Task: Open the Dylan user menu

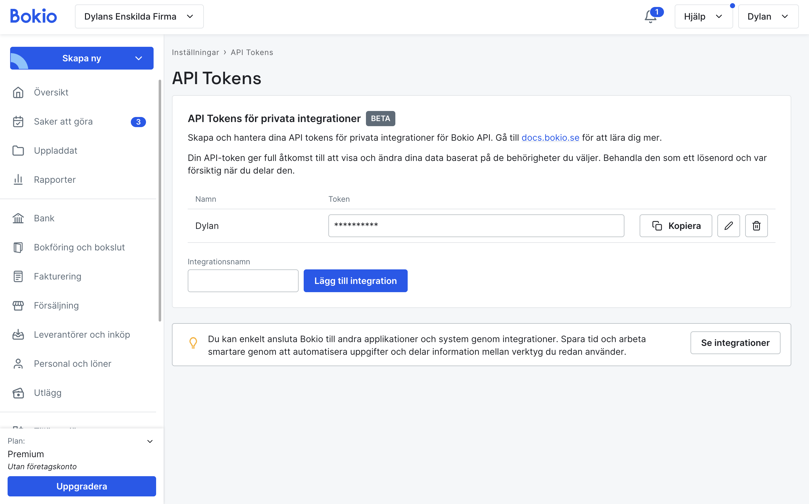Action: click(767, 17)
